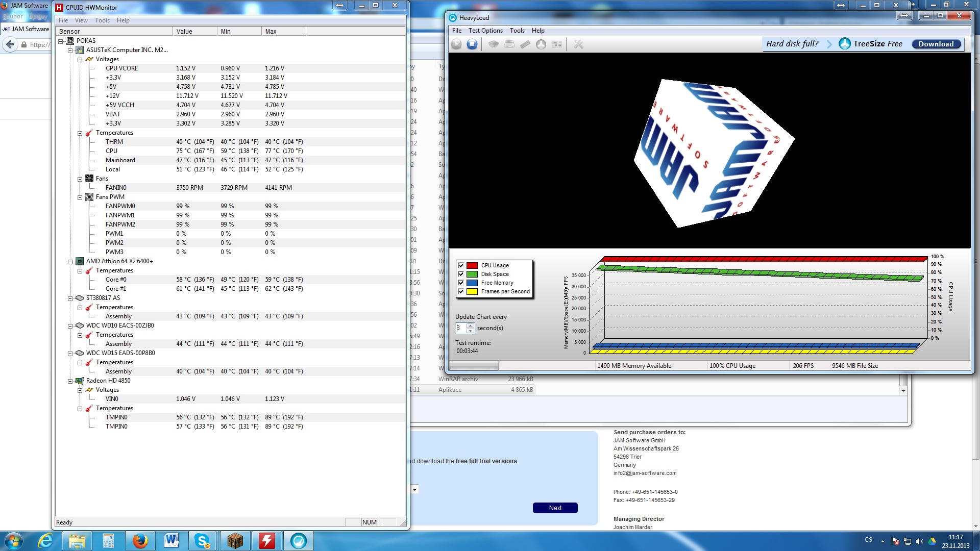Collapse the Fans PWM group
This screenshot has width=980, height=551.
coord(80,197)
